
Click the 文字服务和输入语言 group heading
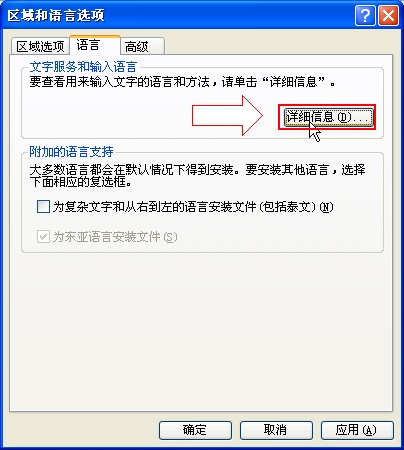tap(83, 67)
